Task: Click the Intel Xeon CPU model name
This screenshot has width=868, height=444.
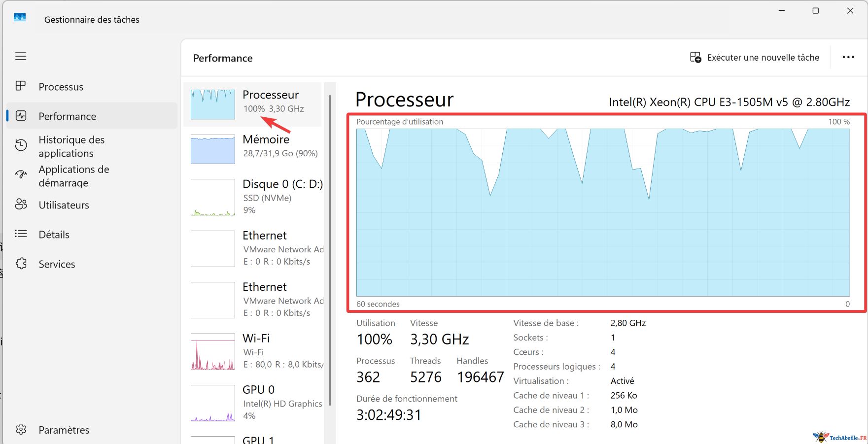Action: pos(729,102)
